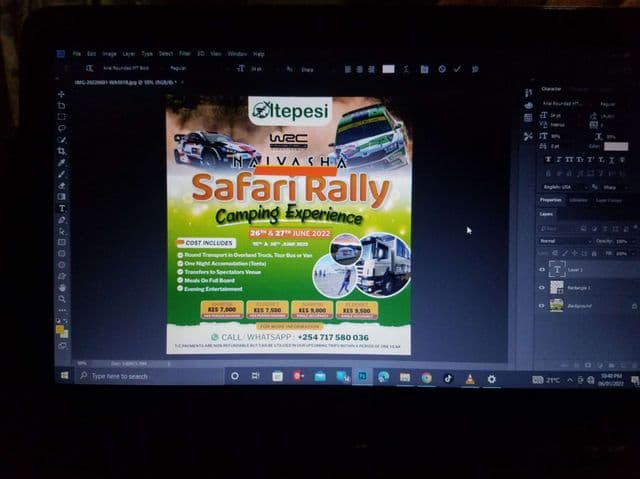
Task: Select the Eyedropper tool
Action: tap(61, 163)
